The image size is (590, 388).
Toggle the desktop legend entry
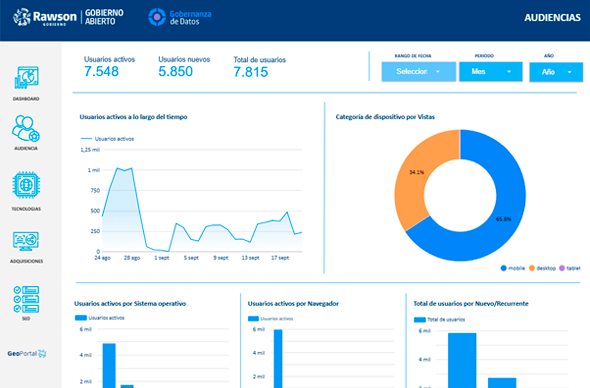click(542, 268)
